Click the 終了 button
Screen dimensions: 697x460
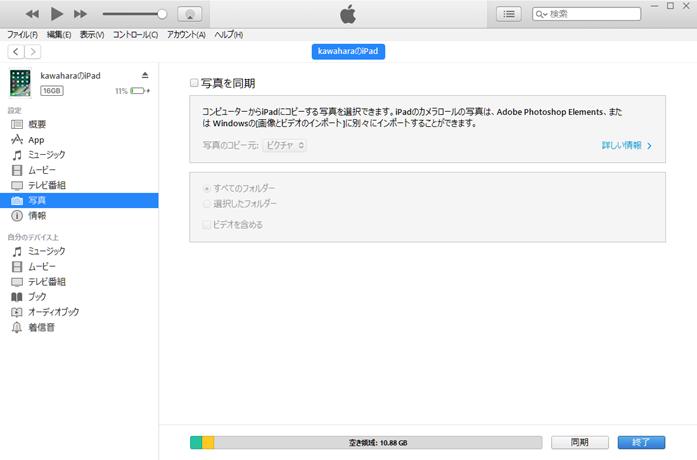click(x=641, y=442)
